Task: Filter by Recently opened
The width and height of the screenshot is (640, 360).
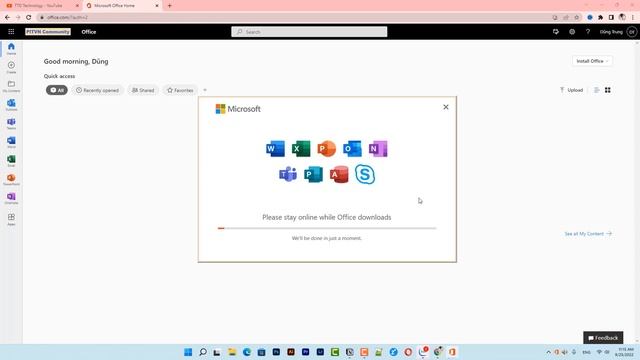Action: [98, 90]
